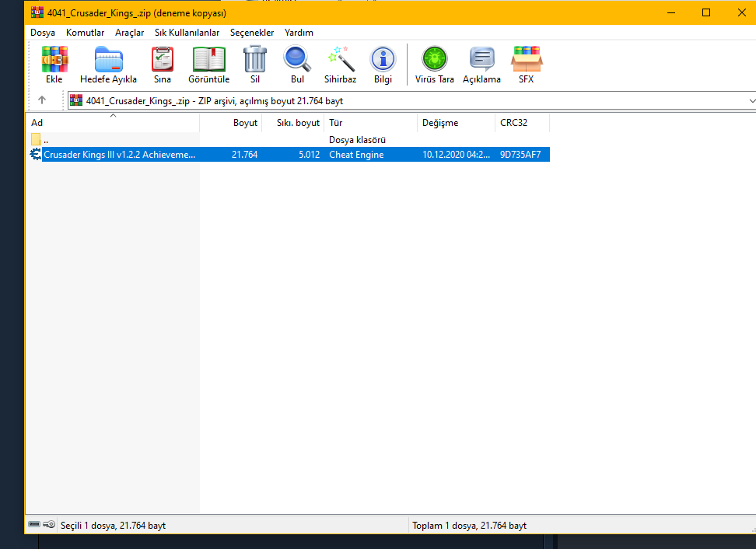Click the 'Seçili 1 dosya' status text
Screen dimensions: 756x549
113,526
